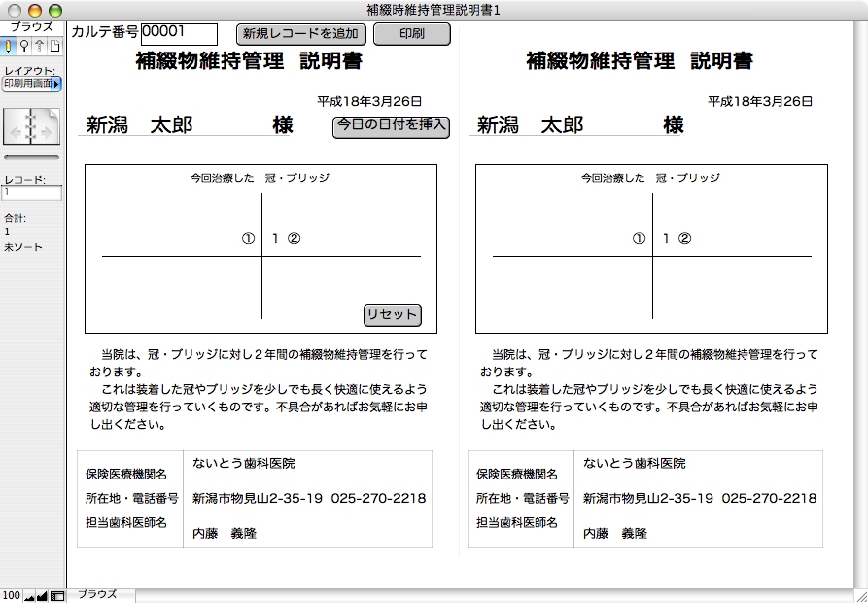Click the patient name 新潟 太郎 on right form
Viewport: 868px width, 603px height.
pos(531,125)
